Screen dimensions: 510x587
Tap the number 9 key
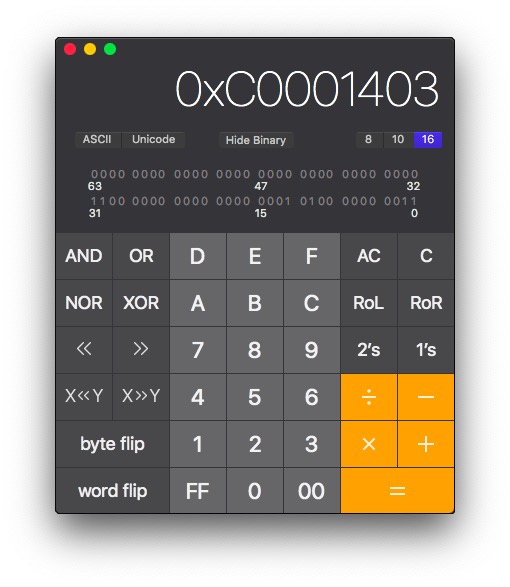pyautogui.click(x=312, y=350)
